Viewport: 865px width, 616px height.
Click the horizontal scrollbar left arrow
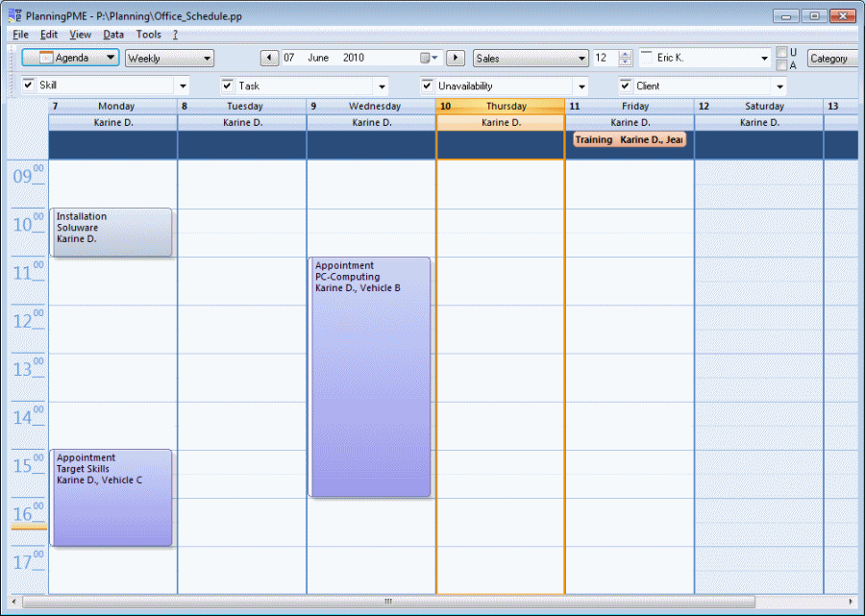[x=14, y=602]
